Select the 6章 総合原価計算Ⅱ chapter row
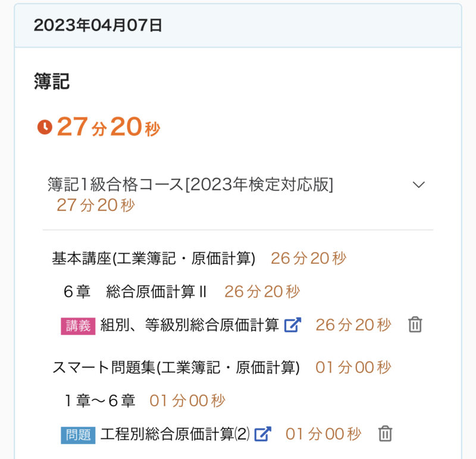Viewport: 476px width, 459px height. 134,291
